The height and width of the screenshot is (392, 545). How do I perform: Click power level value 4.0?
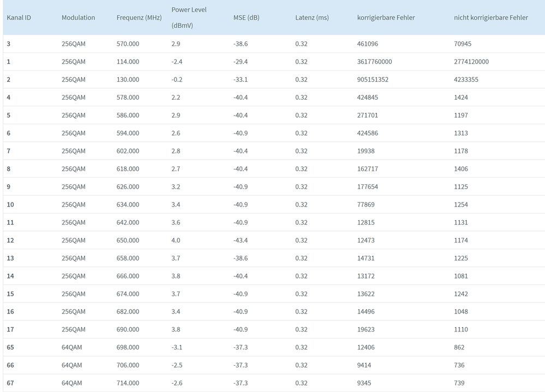click(176, 240)
